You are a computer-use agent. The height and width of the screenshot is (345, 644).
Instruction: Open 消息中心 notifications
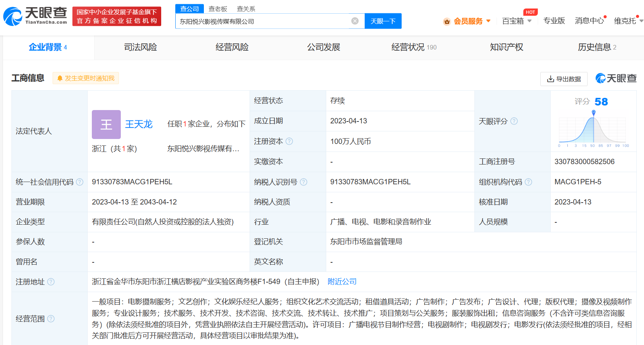click(590, 21)
